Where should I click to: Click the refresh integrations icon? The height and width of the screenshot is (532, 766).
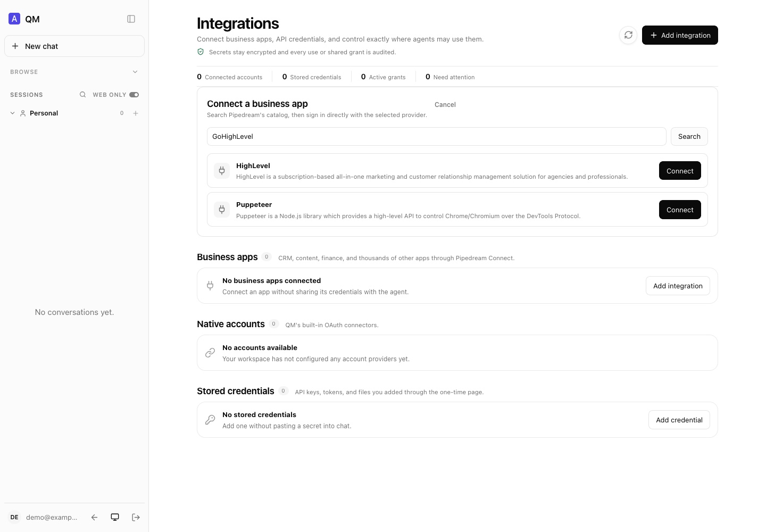(628, 35)
